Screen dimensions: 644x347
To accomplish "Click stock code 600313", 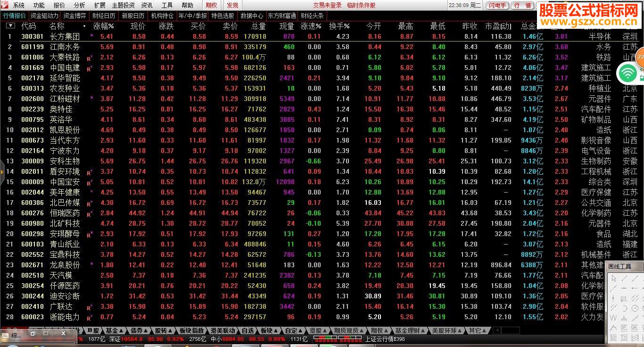I will [33, 88].
